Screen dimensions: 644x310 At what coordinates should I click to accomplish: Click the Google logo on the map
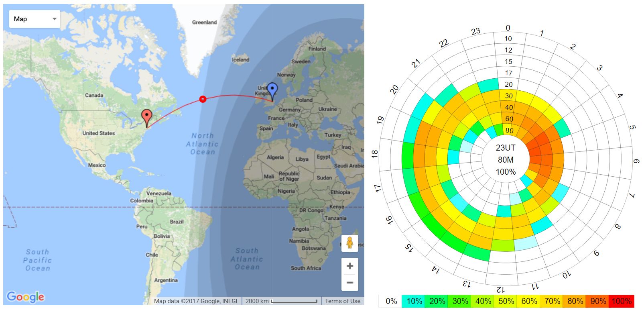tap(26, 297)
